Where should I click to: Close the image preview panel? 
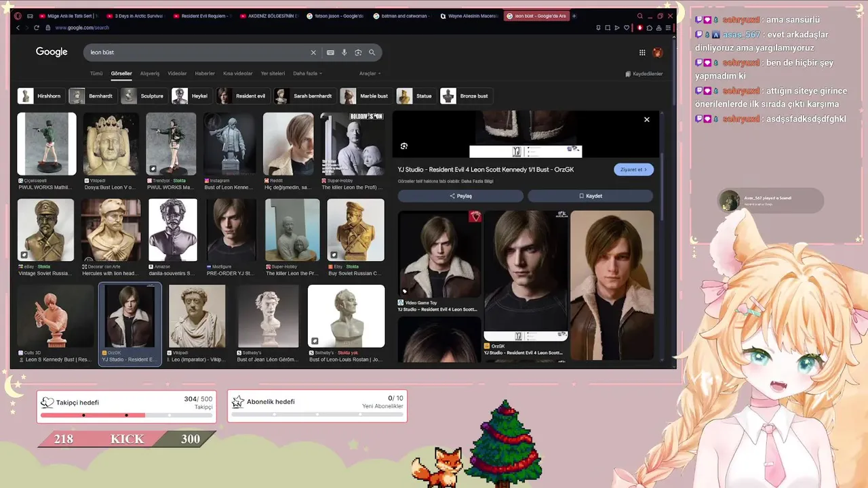(647, 119)
